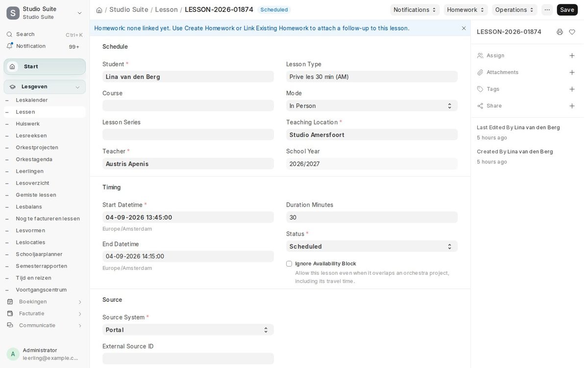Viewport: 588px width, 368px height.
Task: Open Leskalender in sidebar
Action: [32, 100]
